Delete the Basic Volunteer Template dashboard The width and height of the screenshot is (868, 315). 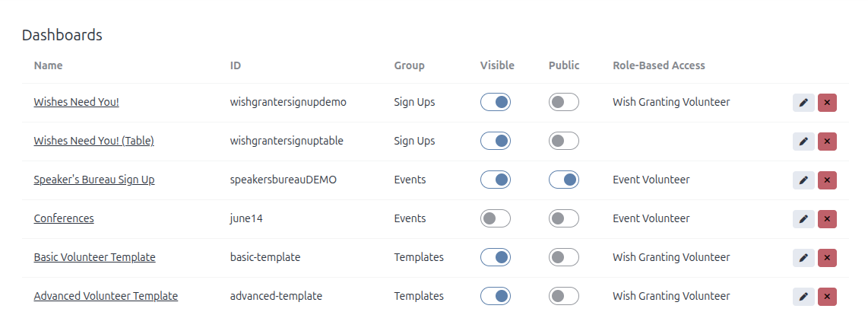(x=827, y=258)
